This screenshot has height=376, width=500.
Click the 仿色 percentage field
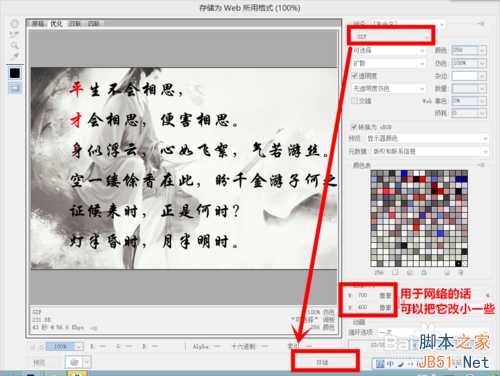(x=465, y=63)
